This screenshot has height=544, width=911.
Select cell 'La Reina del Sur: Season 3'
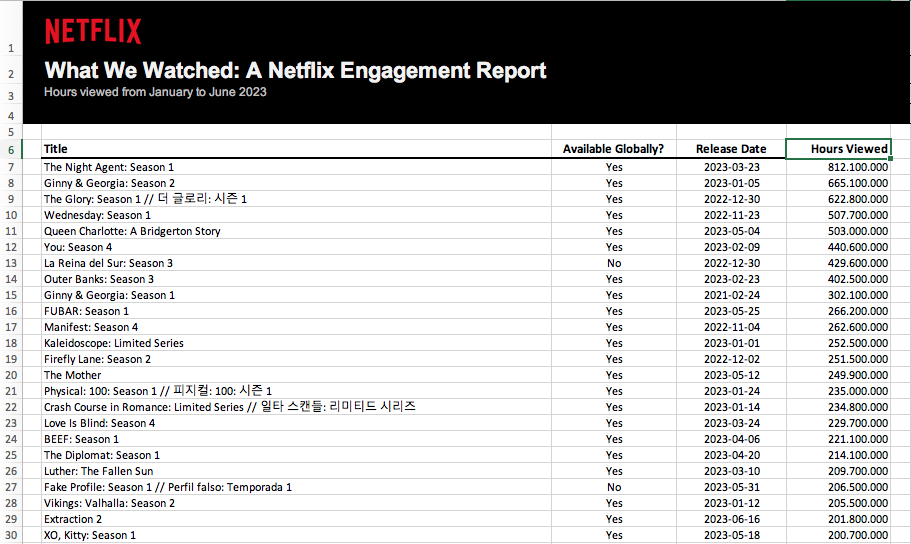click(296, 263)
